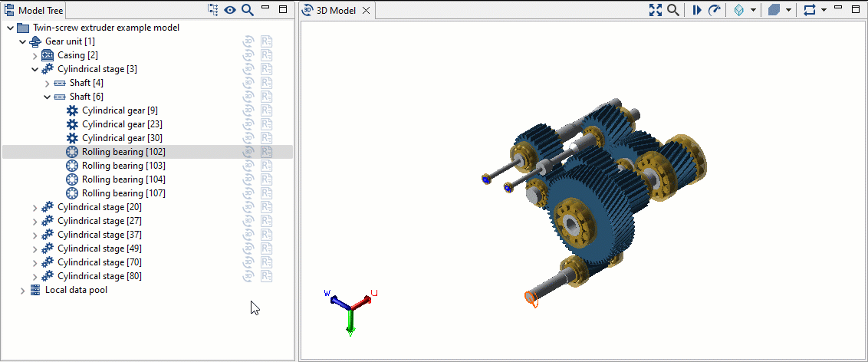The height and width of the screenshot is (362, 868).
Task: Toggle the eye visibility icon in Model Tree toolbar
Action: [x=230, y=10]
